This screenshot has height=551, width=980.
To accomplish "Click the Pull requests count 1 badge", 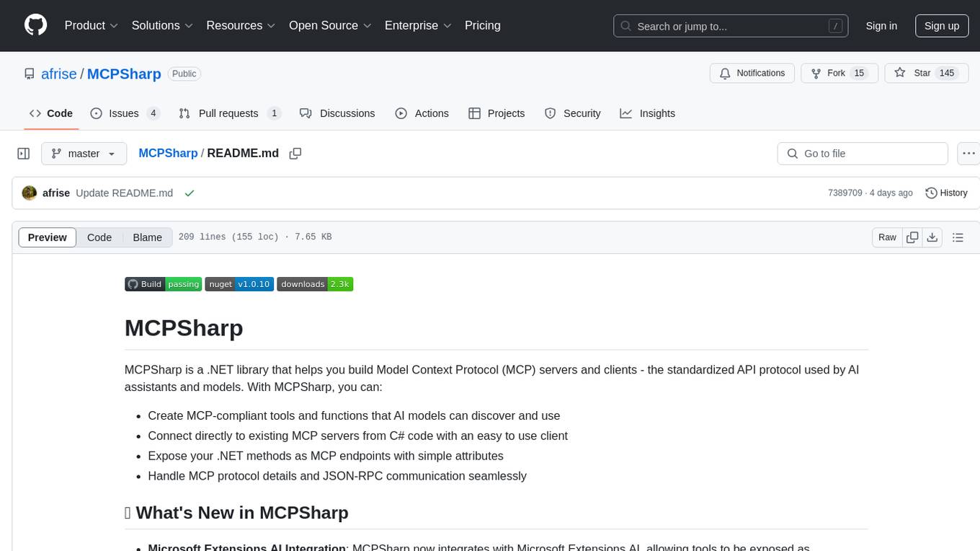I will tap(274, 113).
